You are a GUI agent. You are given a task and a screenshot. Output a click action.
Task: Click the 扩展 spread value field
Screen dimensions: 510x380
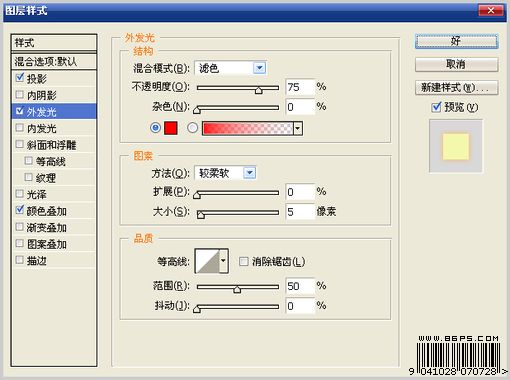click(300, 192)
